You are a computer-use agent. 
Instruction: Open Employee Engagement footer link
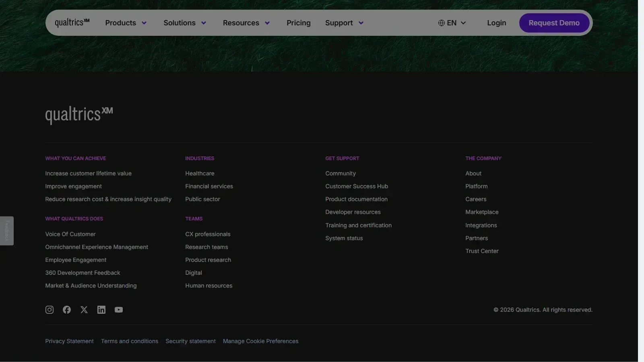[76, 260]
